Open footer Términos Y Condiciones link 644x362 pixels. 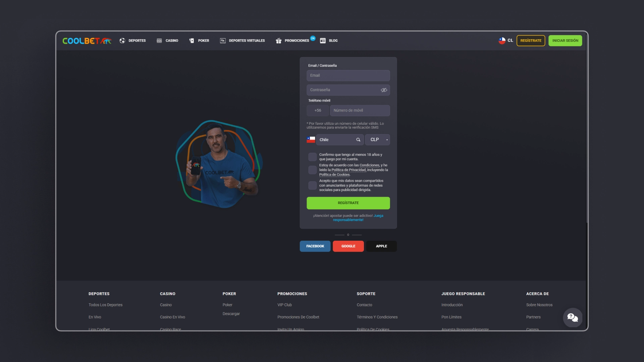point(377,317)
